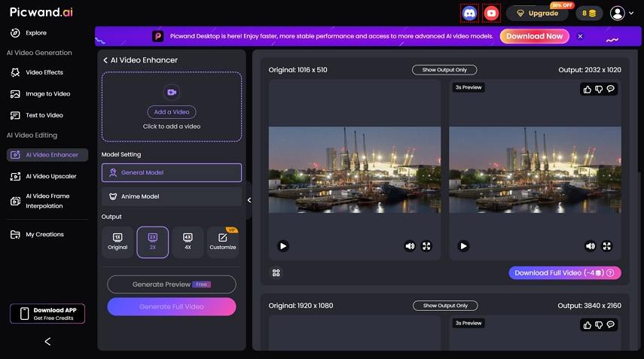The height and width of the screenshot is (359, 644).
Task: Open AI Video Upscaler in sidebar
Action: [44, 176]
